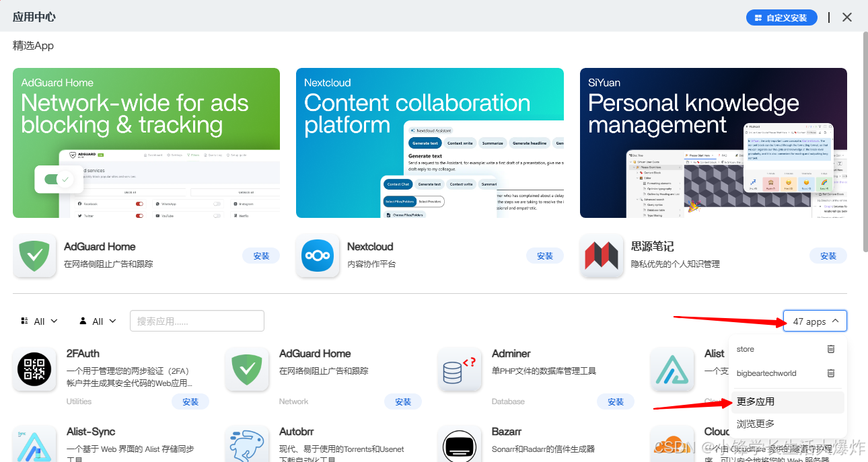Viewport: 868px width, 462px height.
Task: Click the 自定义安装 button
Action: [x=782, y=17]
